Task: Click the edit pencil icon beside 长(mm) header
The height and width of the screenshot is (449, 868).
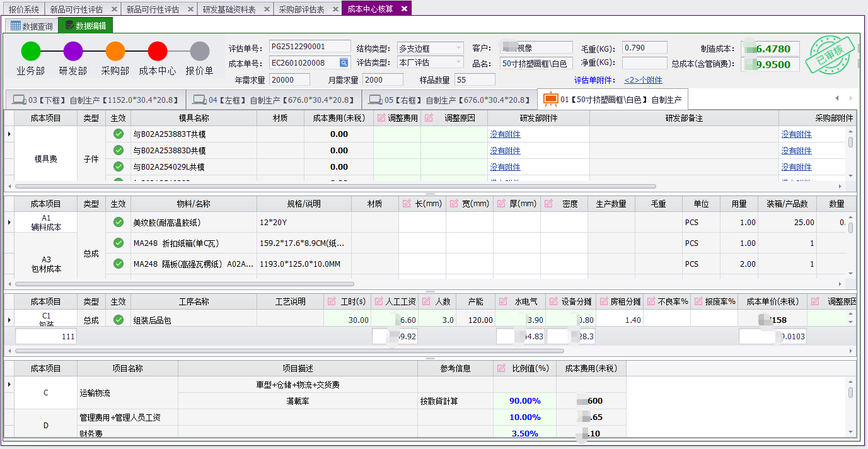Action: click(x=407, y=204)
